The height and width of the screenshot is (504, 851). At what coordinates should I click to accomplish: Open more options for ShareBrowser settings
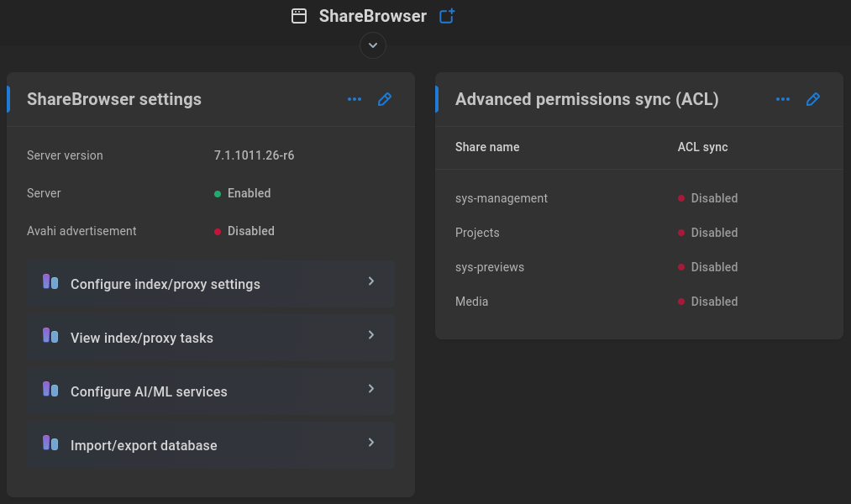(355, 99)
